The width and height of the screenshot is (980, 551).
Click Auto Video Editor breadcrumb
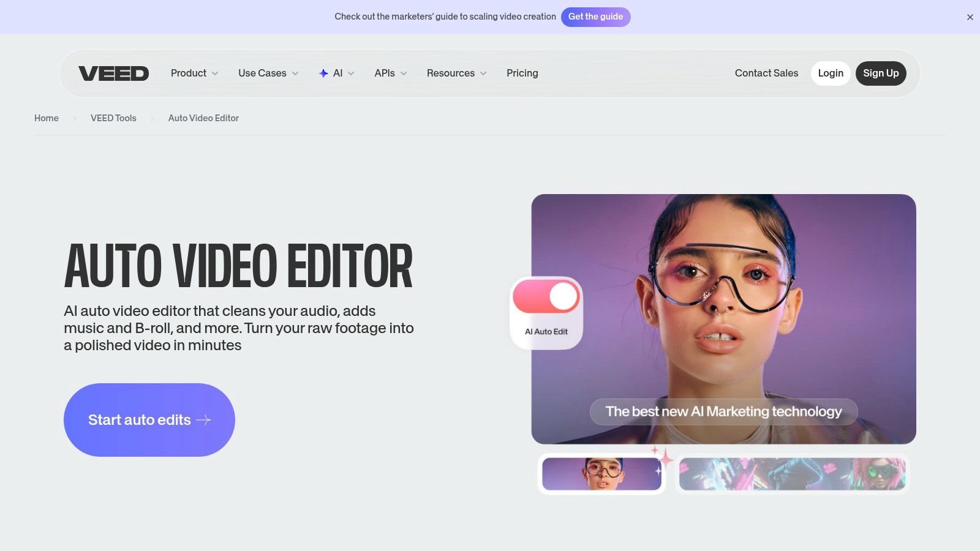[x=203, y=118]
